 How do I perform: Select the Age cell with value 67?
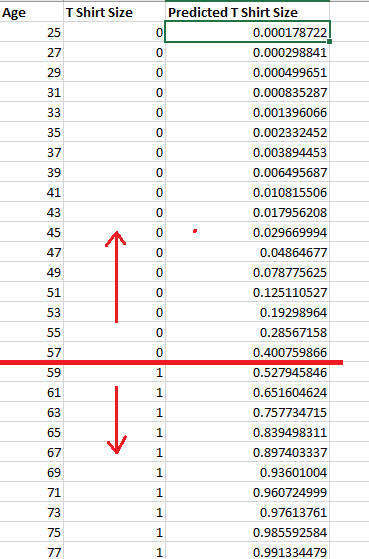click(31, 452)
